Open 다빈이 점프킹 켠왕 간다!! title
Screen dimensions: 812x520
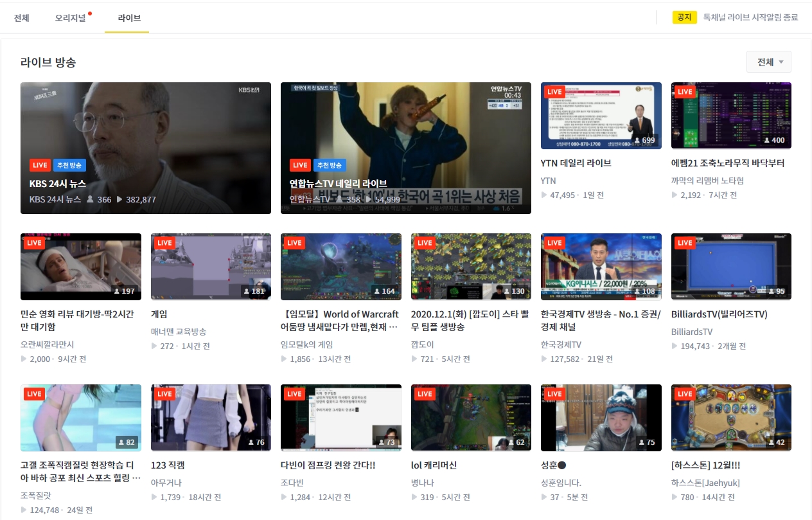click(328, 465)
